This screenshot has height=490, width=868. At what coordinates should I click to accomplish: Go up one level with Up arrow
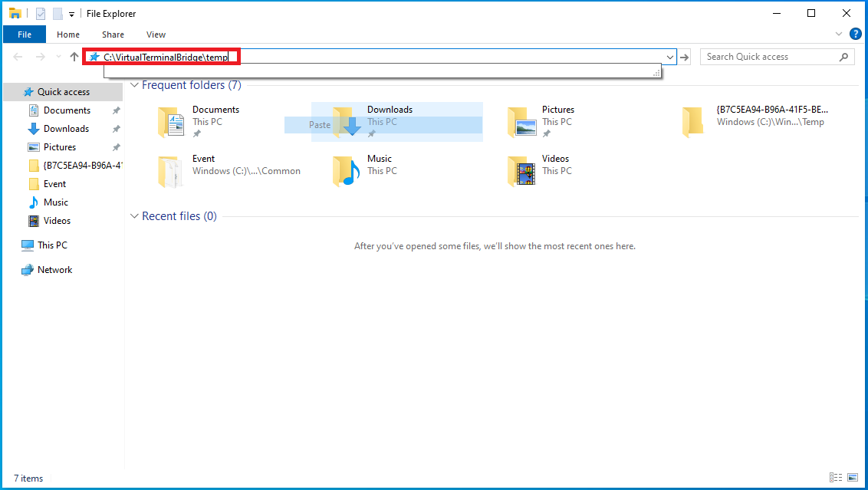coord(74,57)
